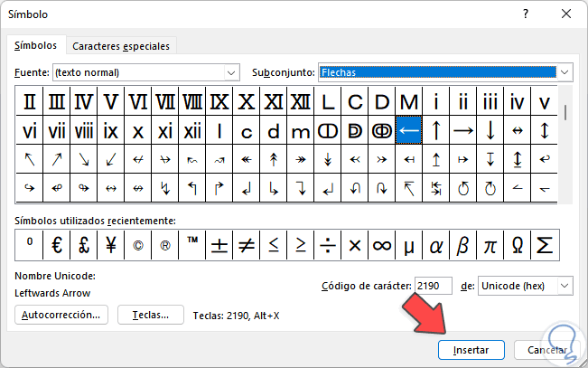Pick the infinity symbol from recent symbols
Screen dimensions: 588x368
click(x=381, y=245)
